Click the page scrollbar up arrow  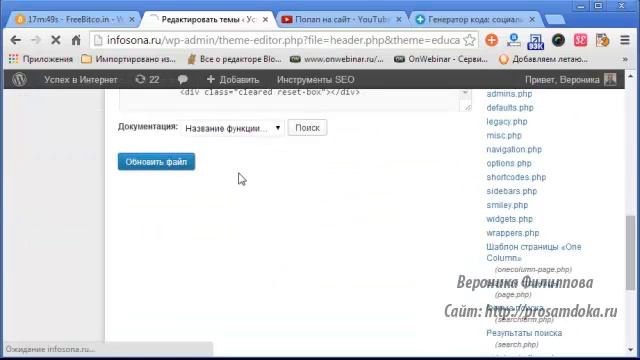(x=631, y=76)
